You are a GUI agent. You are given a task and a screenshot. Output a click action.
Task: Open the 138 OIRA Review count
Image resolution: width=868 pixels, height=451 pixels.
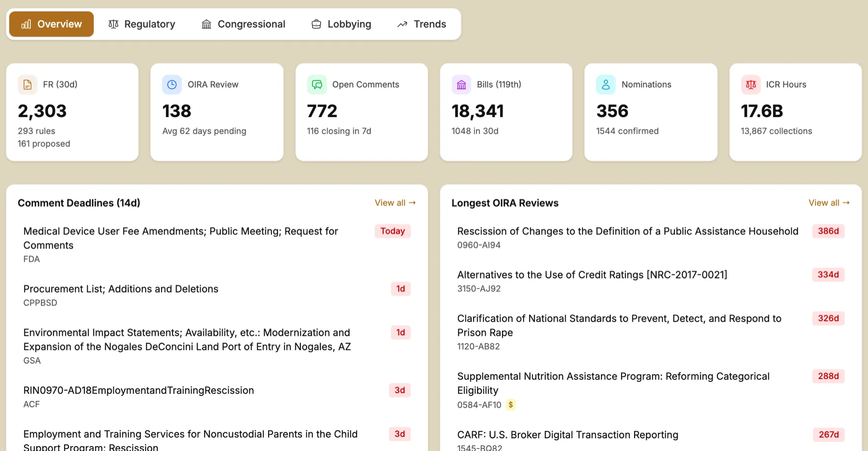click(177, 111)
